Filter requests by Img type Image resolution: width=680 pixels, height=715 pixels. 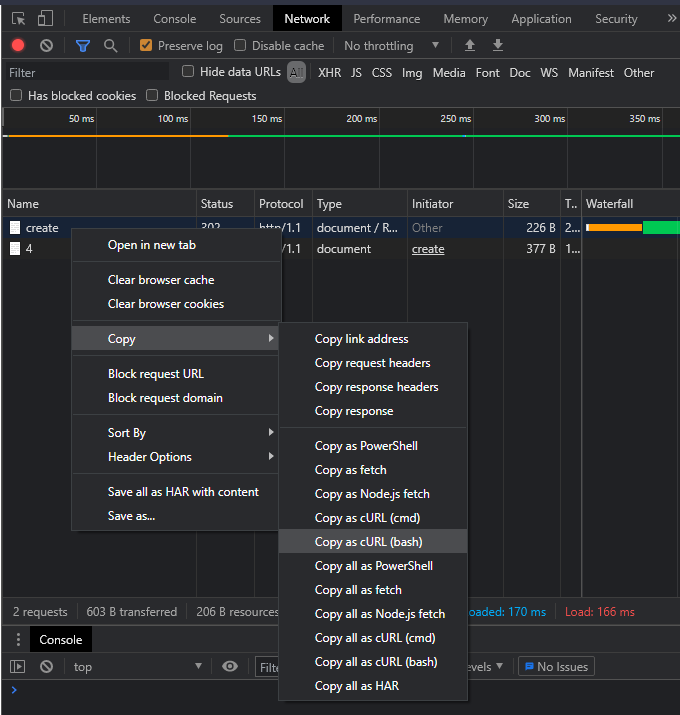(x=412, y=73)
